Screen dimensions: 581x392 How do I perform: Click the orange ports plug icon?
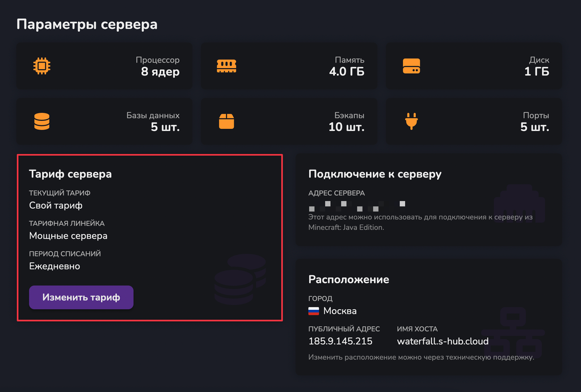coord(411,121)
